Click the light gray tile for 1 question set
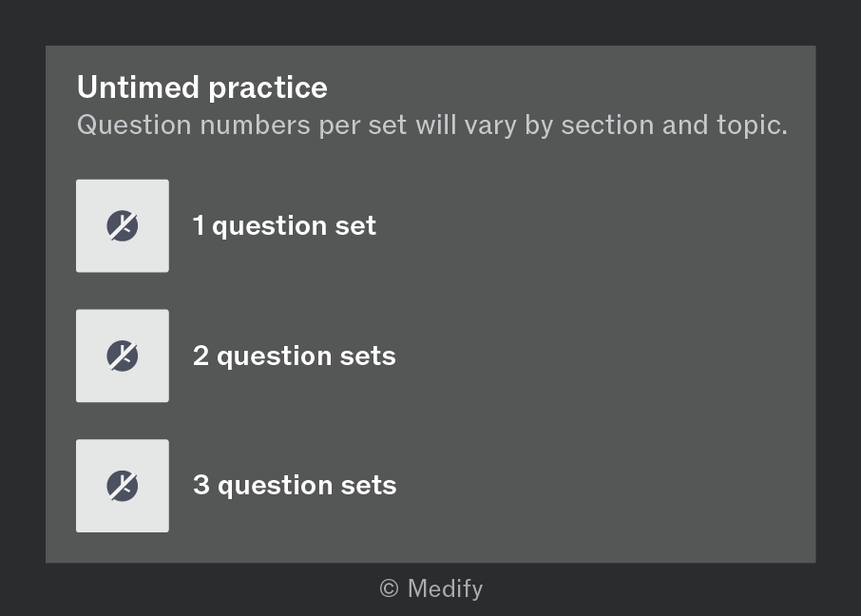Screen dimensions: 861x616 coord(123,226)
